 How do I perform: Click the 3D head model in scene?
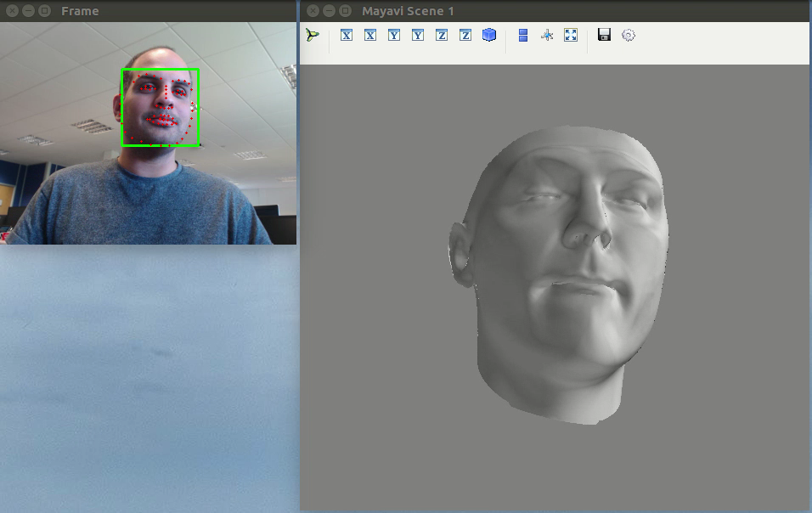pyautogui.click(x=561, y=272)
